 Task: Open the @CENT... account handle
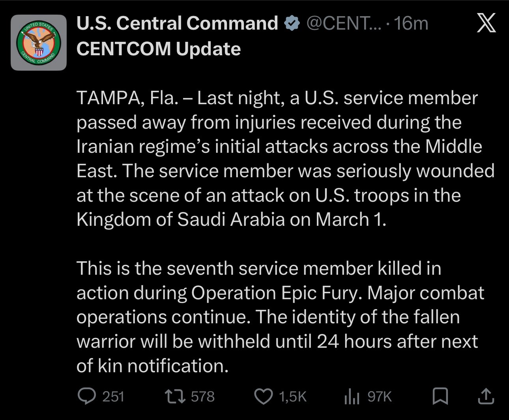point(343,24)
